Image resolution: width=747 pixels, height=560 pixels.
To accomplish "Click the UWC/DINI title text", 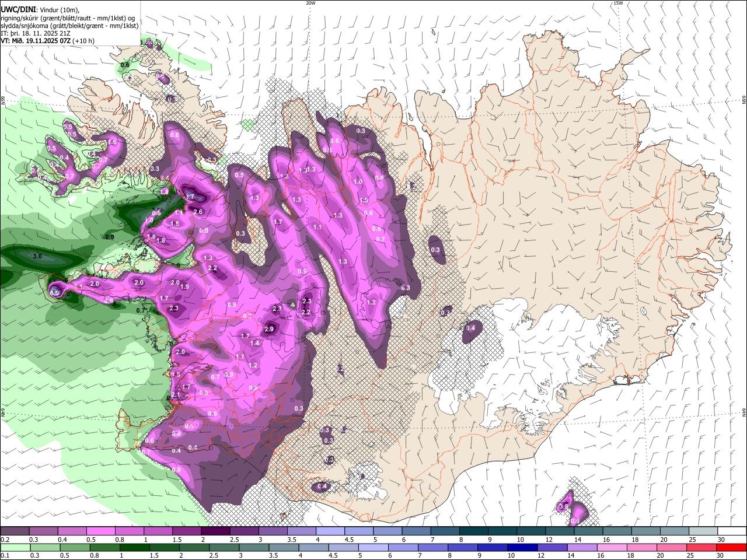I will [x=17, y=9].
